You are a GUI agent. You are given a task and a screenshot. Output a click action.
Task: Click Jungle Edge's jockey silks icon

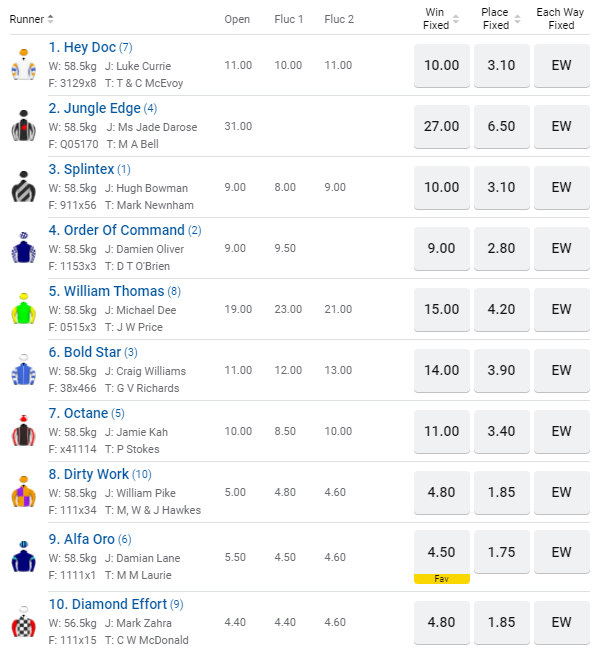pyautogui.click(x=24, y=126)
